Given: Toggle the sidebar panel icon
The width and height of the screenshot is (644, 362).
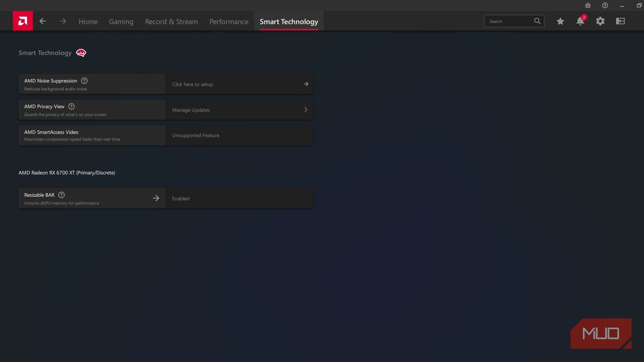Looking at the screenshot, I should pos(620,21).
